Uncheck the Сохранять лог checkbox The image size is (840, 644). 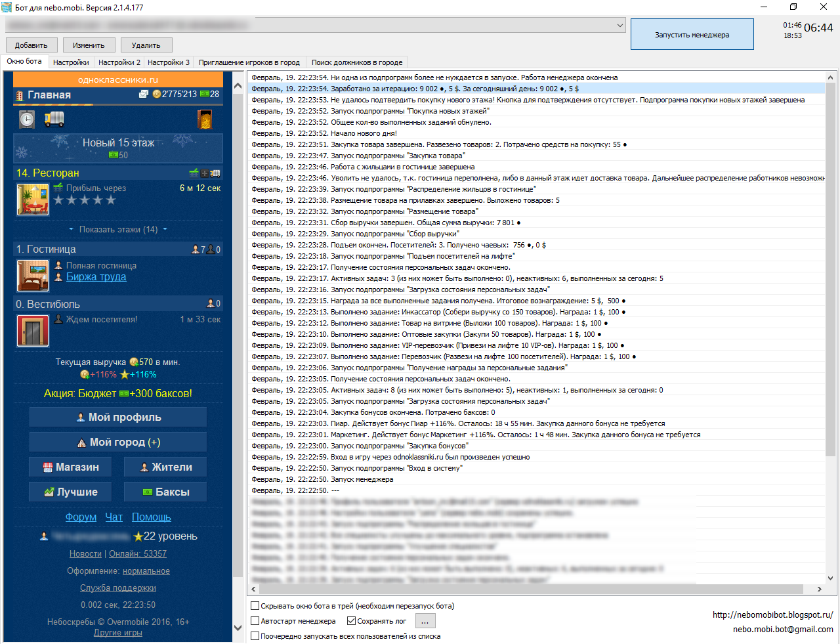tap(351, 621)
